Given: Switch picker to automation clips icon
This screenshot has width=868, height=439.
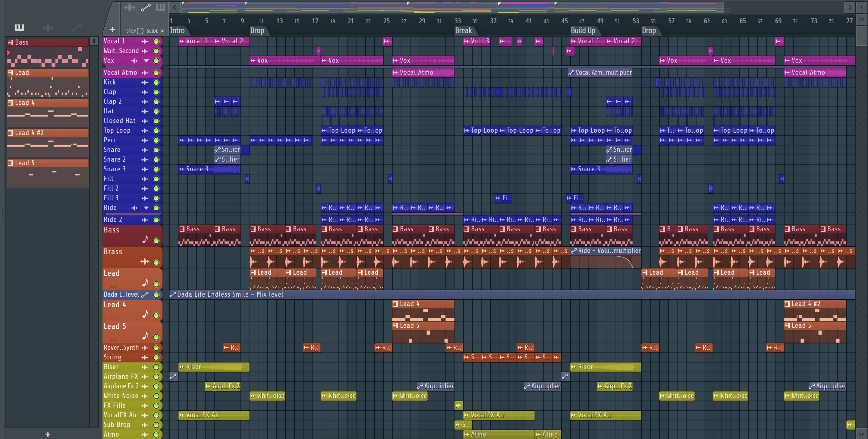Looking at the screenshot, I should (77, 28).
